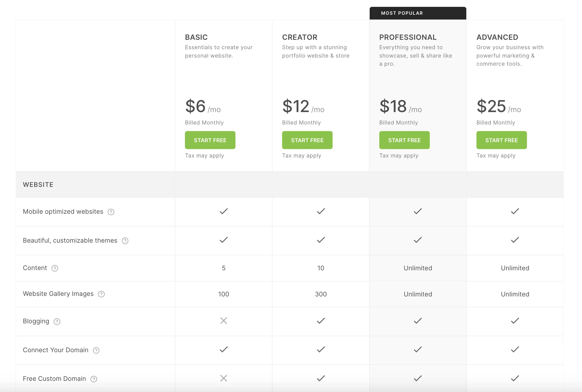Click the $25 /mo price
Image resolution: width=582 pixels, height=392 pixels.
tap(499, 106)
